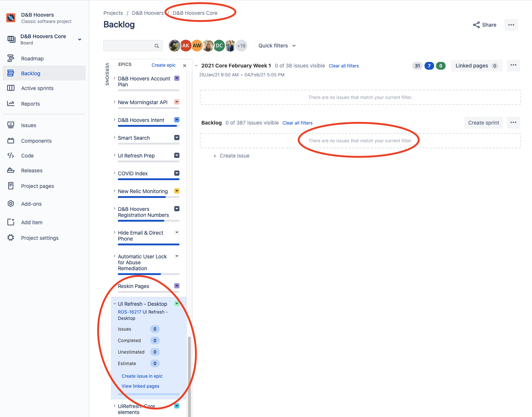Image resolution: width=532 pixels, height=417 pixels.
Task: Clear all filters on the sprint
Action: (x=344, y=66)
